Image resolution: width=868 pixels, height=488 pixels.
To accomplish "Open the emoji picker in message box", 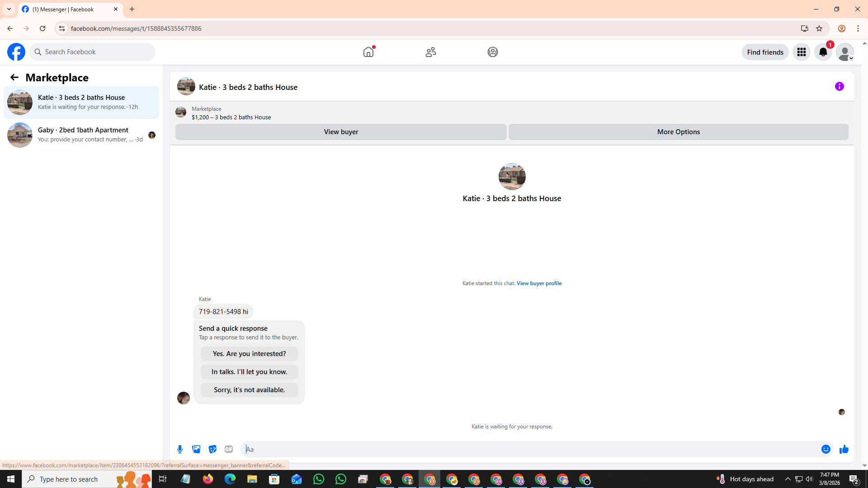I will pos(826,449).
